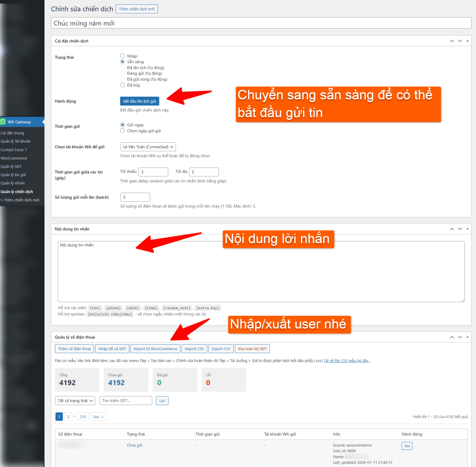Screen dimensions: 476x467
Task: Move the Nội dung tin nhắn panel up
Action: [x=452, y=229]
